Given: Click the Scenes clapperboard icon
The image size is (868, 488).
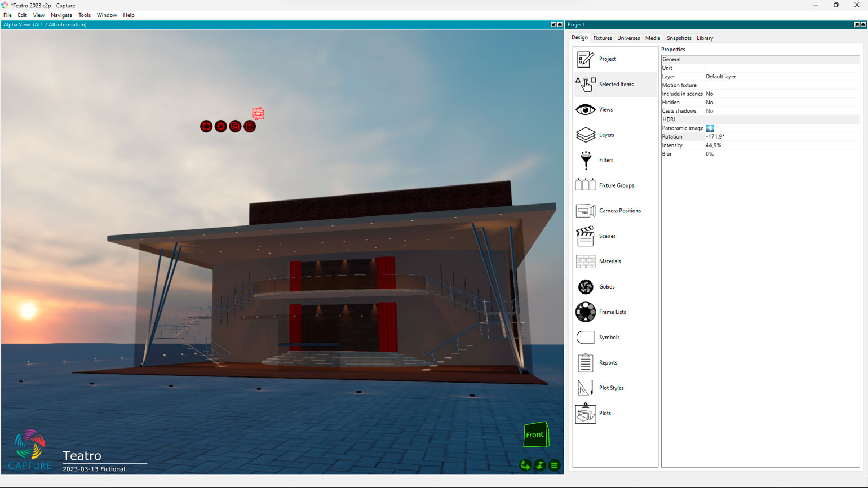Looking at the screenshot, I should (585, 236).
